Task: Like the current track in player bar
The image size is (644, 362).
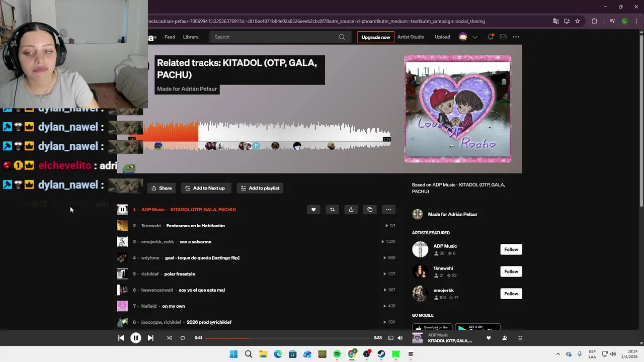Action: pos(489,338)
